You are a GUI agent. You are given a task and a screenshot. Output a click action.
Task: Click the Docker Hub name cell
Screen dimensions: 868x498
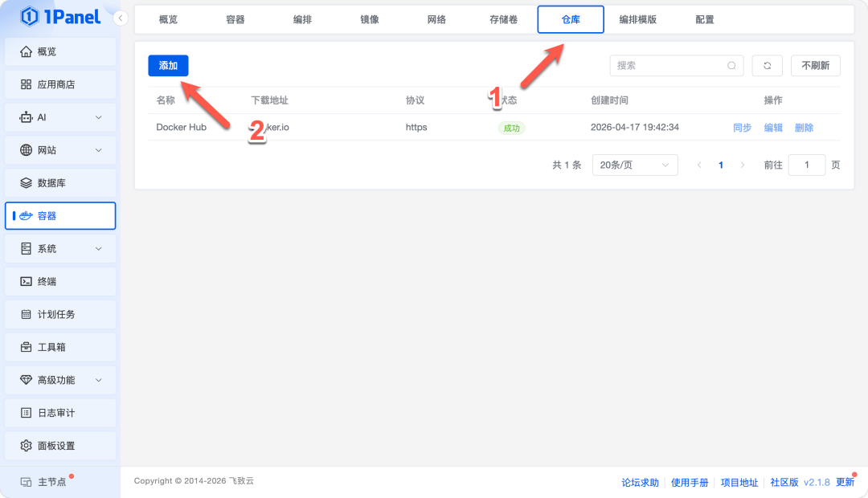(181, 127)
